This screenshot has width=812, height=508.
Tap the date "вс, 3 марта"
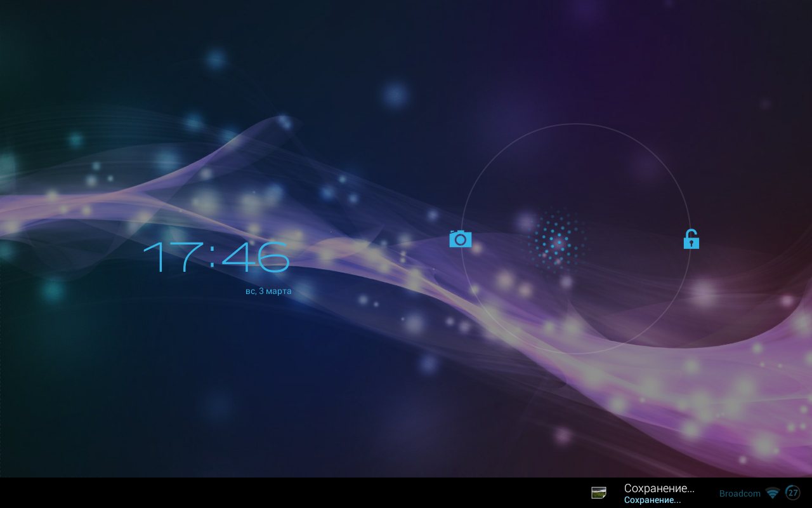point(268,291)
